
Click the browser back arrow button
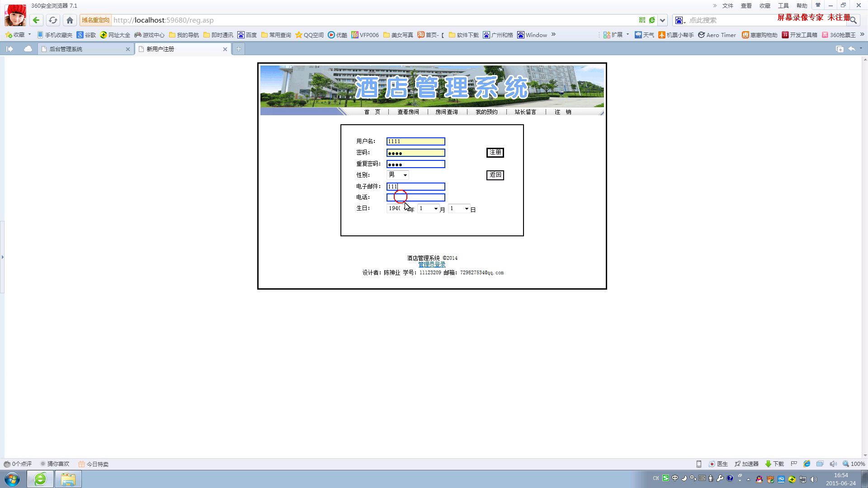pyautogui.click(x=36, y=20)
